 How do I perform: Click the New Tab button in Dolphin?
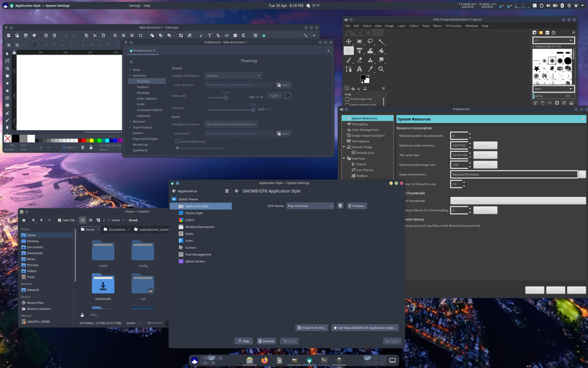pyautogui.click(x=66, y=220)
